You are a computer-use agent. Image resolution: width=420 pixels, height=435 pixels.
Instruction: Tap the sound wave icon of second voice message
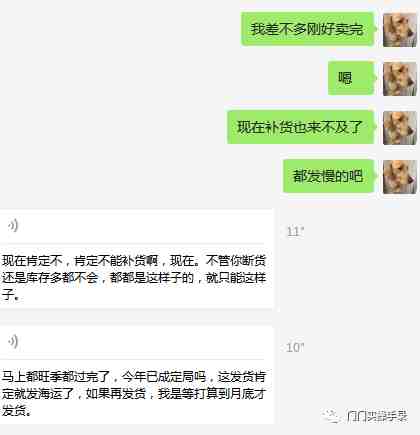point(13,342)
